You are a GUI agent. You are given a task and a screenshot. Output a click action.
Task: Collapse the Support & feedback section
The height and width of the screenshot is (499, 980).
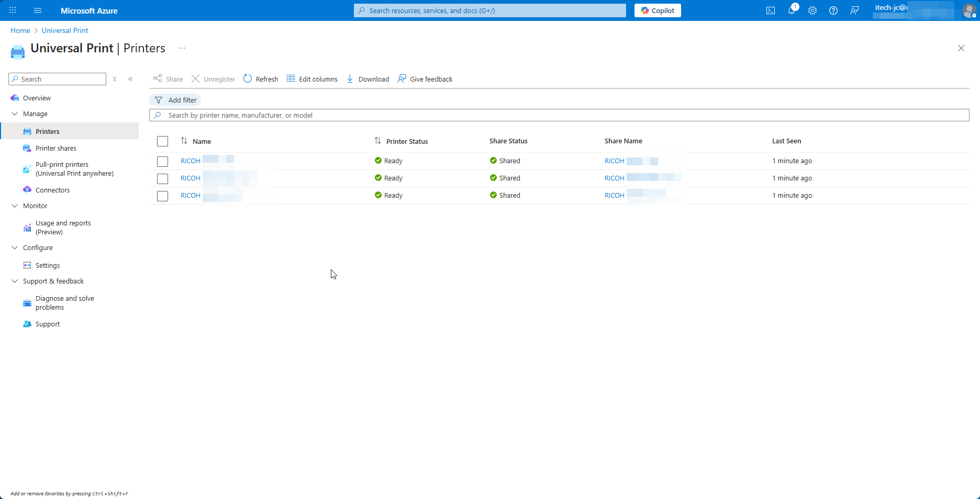coord(15,281)
